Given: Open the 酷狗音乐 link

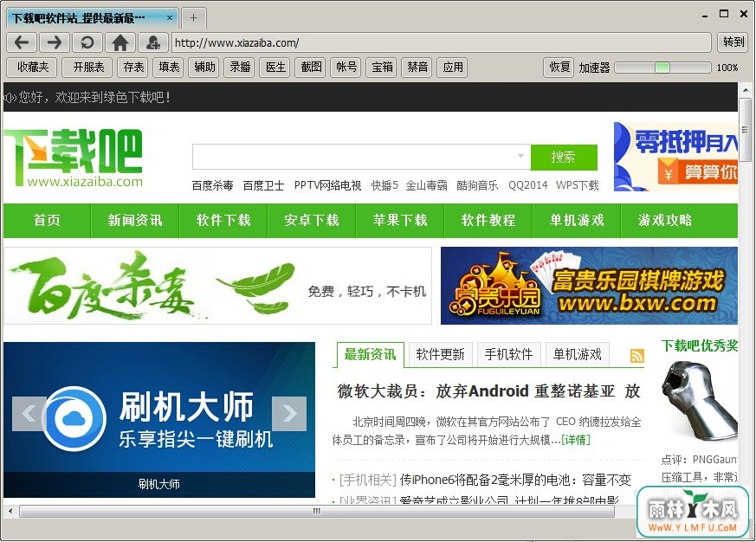Looking at the screenshot, I should pyautogui.click(x=477, y=185).
